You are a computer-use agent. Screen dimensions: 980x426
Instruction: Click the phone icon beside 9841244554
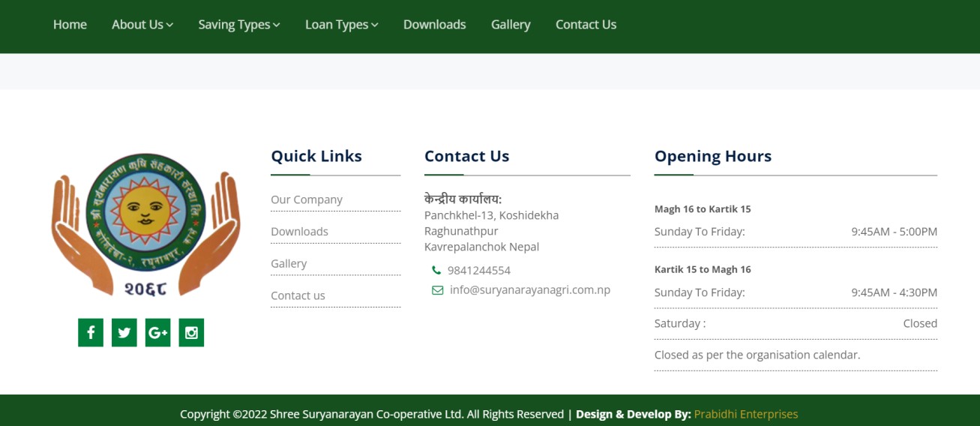436,271
